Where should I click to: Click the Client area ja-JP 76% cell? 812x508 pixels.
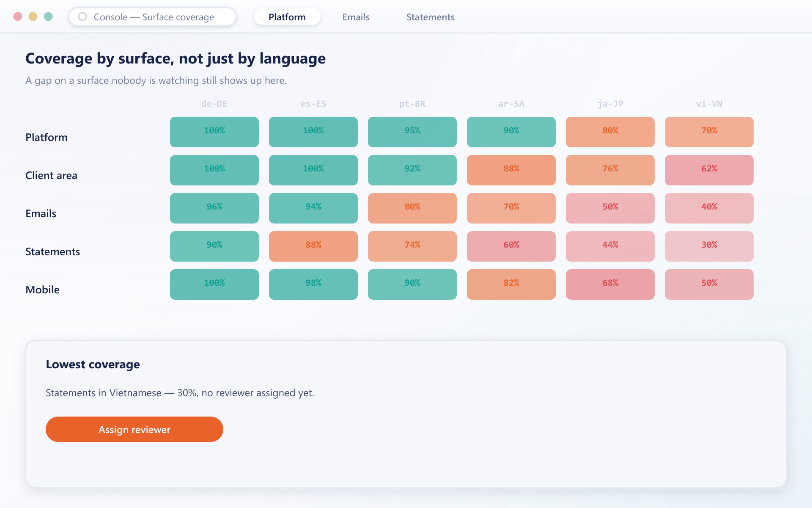610,170
